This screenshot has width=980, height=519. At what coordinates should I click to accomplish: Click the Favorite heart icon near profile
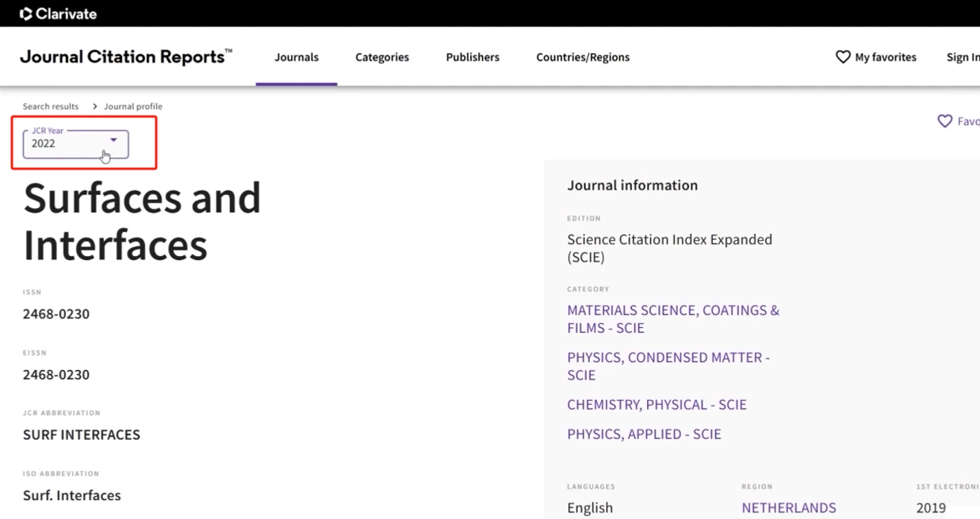(944, 121)
